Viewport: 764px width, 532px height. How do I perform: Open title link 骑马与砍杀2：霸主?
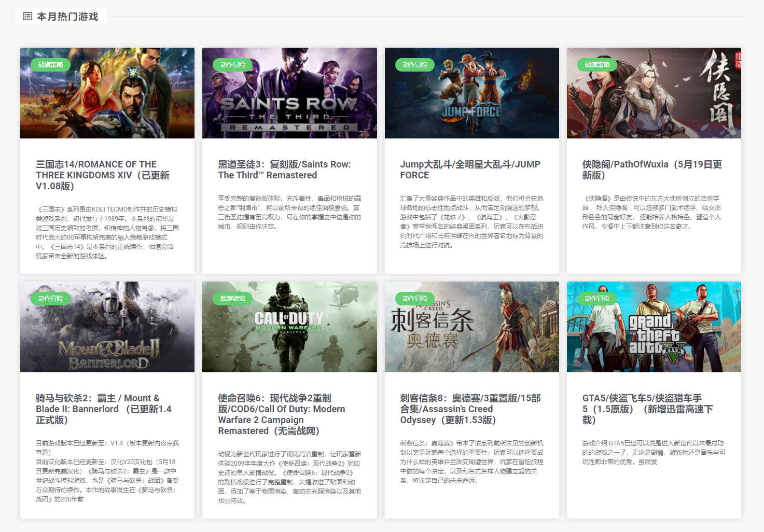(104, 409)
